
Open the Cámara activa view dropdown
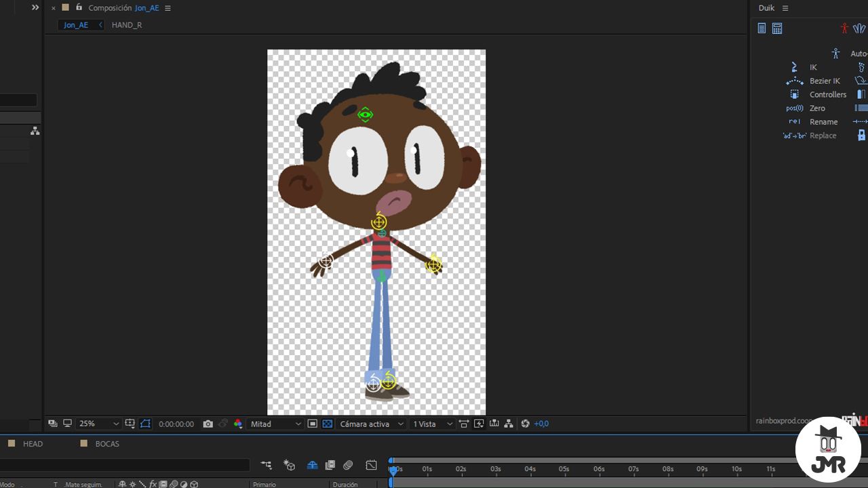(372, 424)
